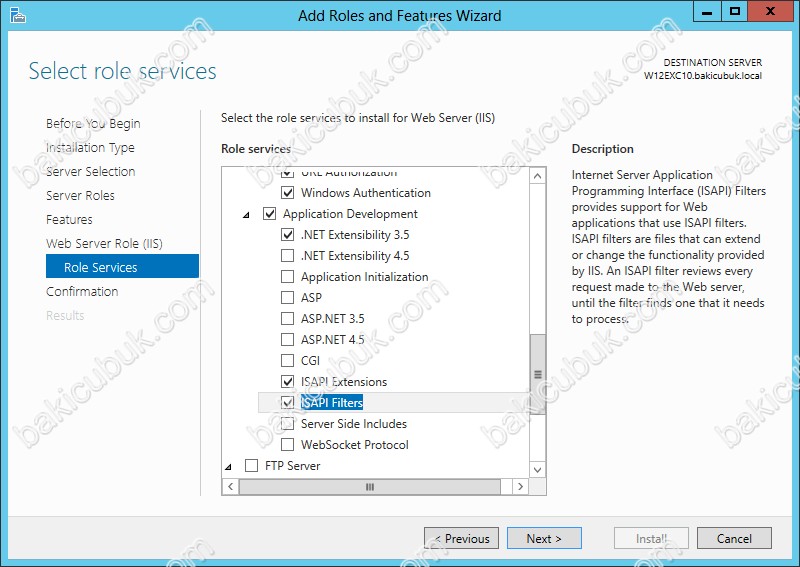Click the wizard icon in the title bar
Viewport: 800px width, 567px height.
(17, 15)
